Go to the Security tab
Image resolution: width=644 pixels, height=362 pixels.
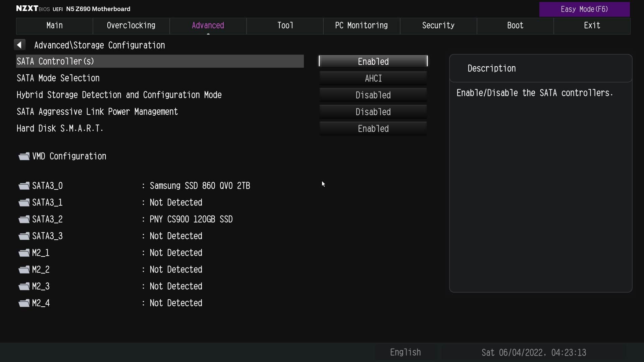(x=438, y=26)
